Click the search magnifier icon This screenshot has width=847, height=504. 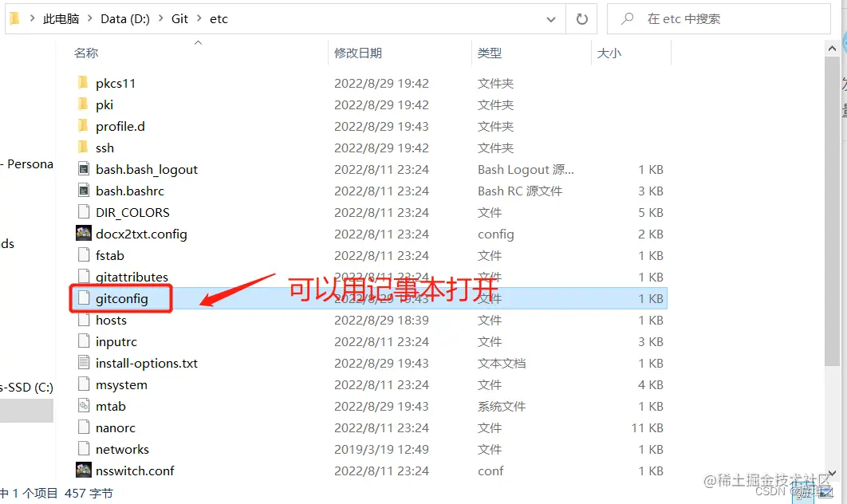tap(627, 19)
